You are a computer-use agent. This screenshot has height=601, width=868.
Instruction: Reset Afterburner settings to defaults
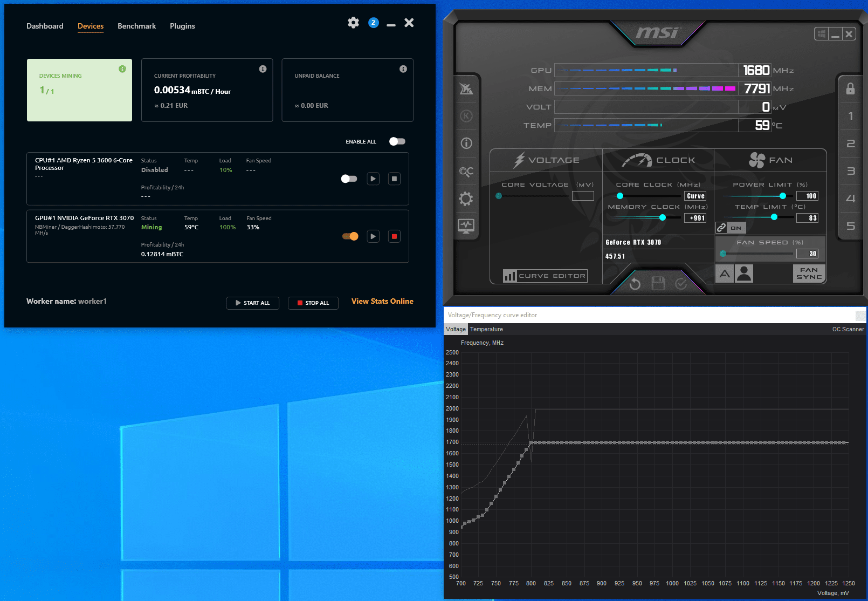click(x=635, y=284)
